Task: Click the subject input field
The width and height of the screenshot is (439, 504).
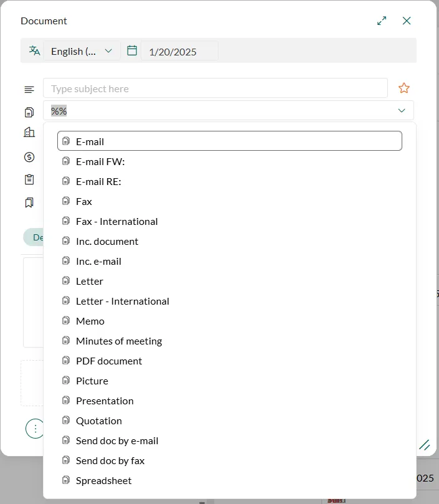Action: click(x=215, y=88)
